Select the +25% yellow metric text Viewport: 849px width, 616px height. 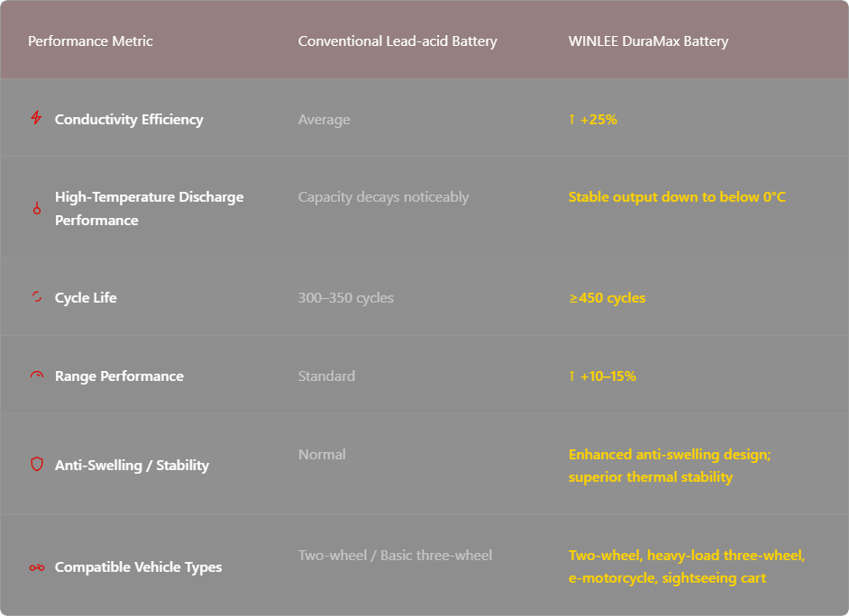click(x=595, y=118)
